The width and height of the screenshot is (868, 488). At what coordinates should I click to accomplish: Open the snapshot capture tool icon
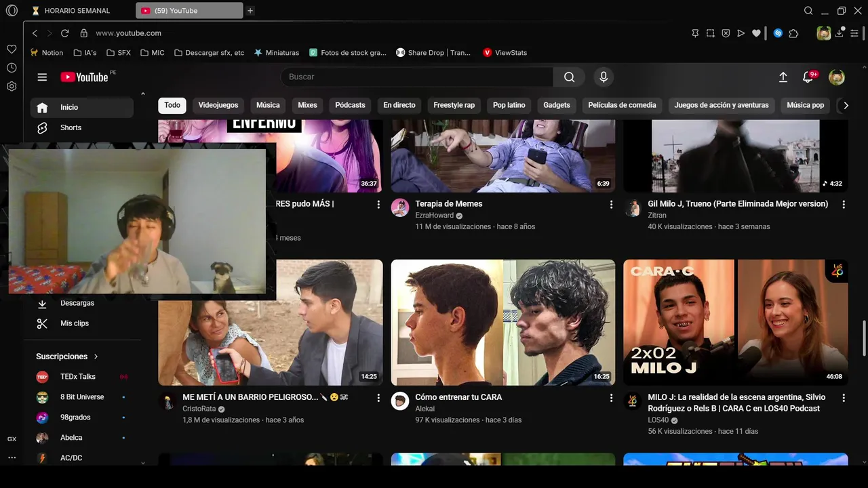pyautogui.click(x=710, y=33)
